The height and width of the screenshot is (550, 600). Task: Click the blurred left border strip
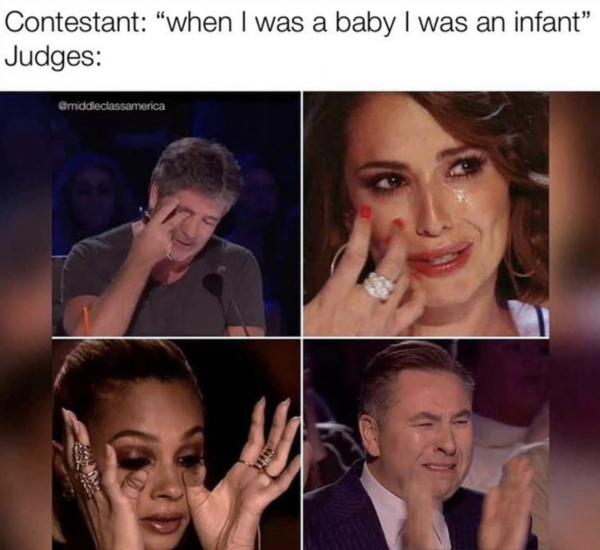[x=26, y=322]
